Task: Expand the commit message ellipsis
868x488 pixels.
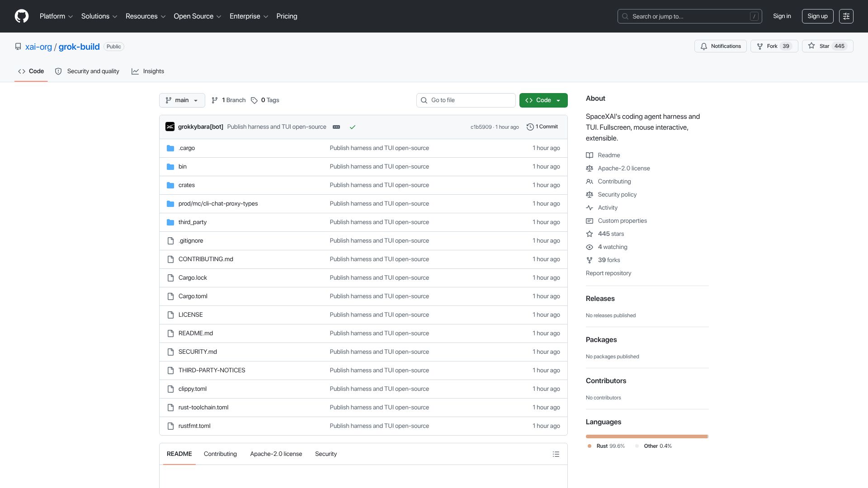Action: click(x=336, y=127)
